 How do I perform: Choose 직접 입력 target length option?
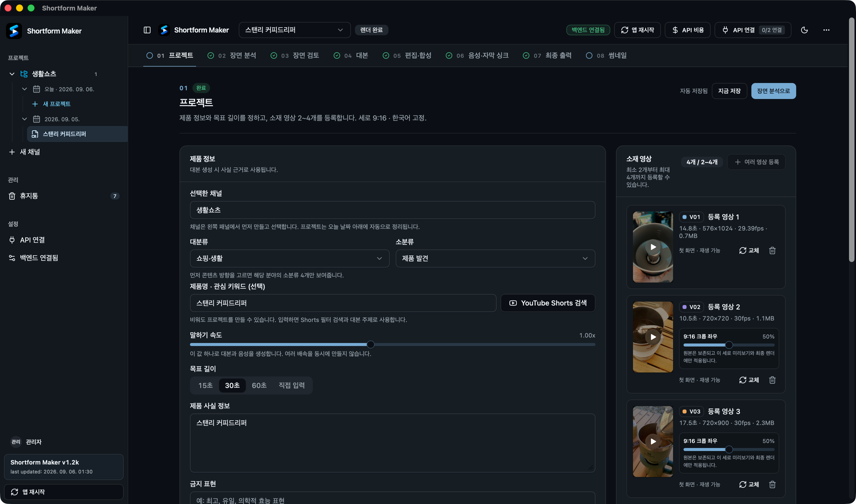click(x=292, y=385)
